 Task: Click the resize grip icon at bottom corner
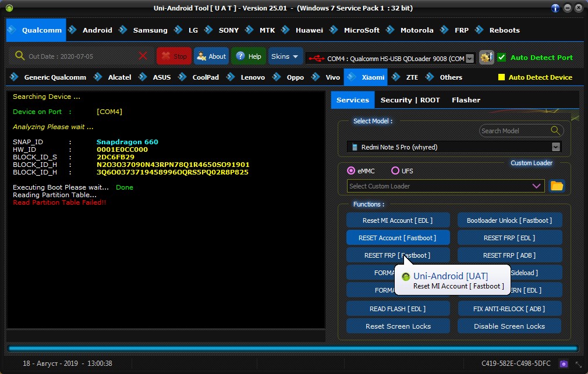[x=579, y=364]
